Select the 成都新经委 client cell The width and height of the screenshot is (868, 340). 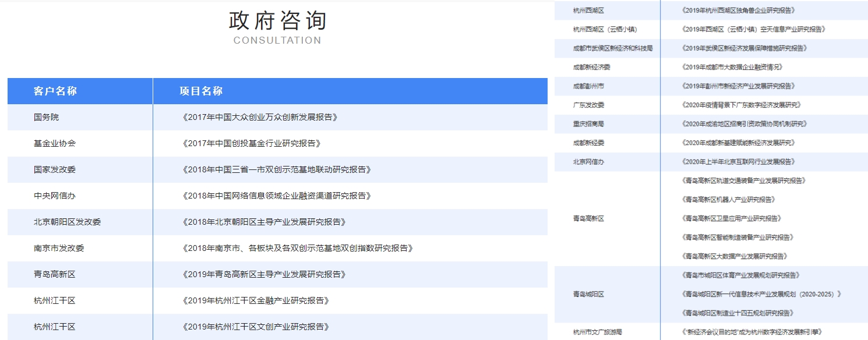[x=588, y=143]
